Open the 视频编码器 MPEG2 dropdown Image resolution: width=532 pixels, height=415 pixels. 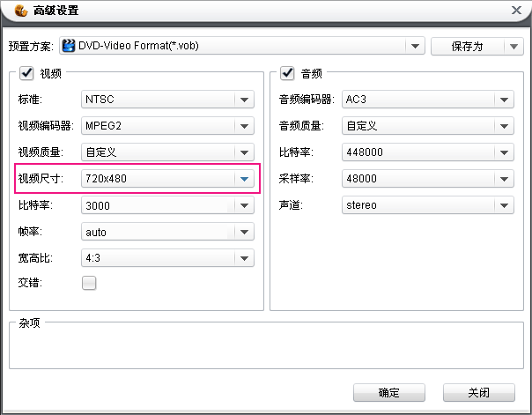tap(244, 126)
